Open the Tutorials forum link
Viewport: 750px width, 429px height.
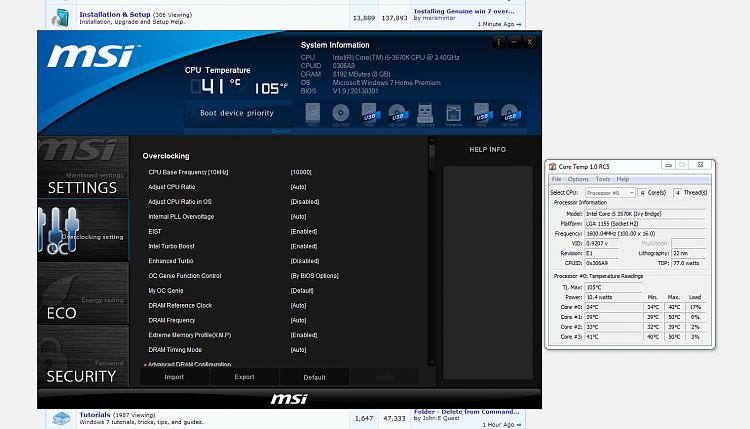point(95,415)
